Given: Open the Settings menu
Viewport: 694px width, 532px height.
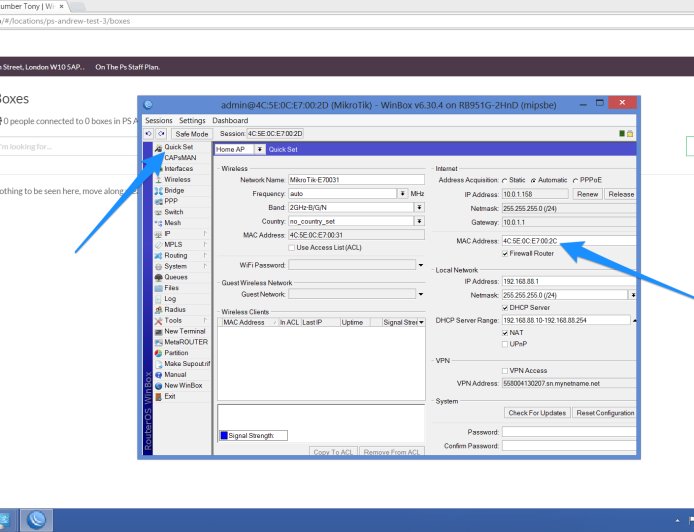Looking at the screenshot, I should pos(192,120).
